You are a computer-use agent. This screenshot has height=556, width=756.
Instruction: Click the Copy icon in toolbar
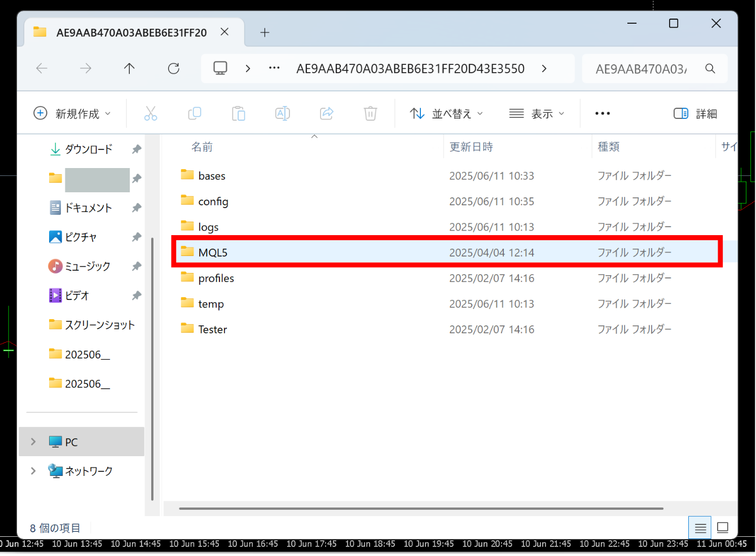click(195, 113)
